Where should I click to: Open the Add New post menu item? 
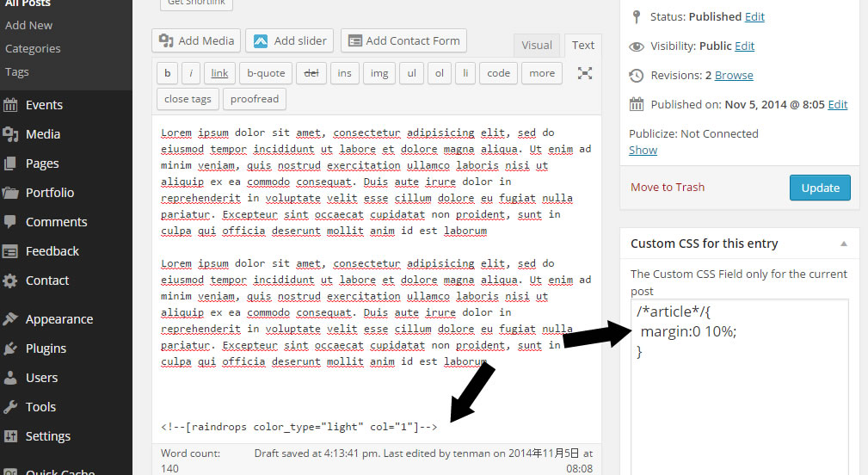tap(28, 26)
